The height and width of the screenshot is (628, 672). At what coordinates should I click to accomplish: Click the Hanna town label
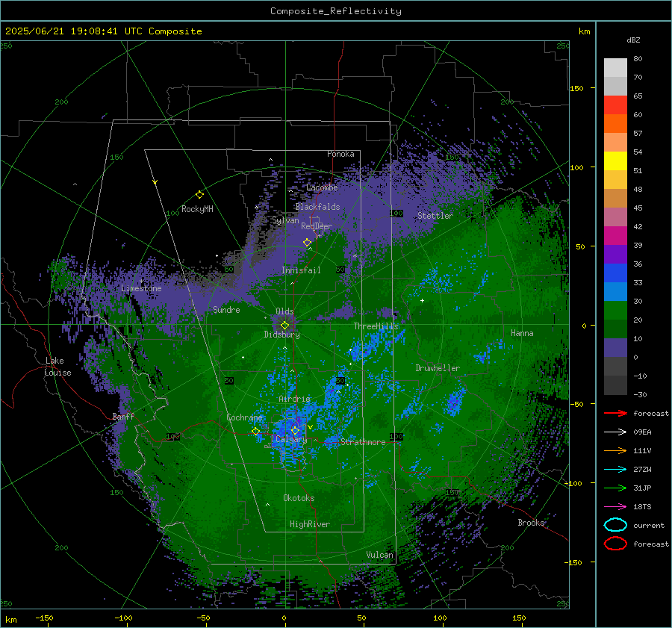tap(522, 333)
